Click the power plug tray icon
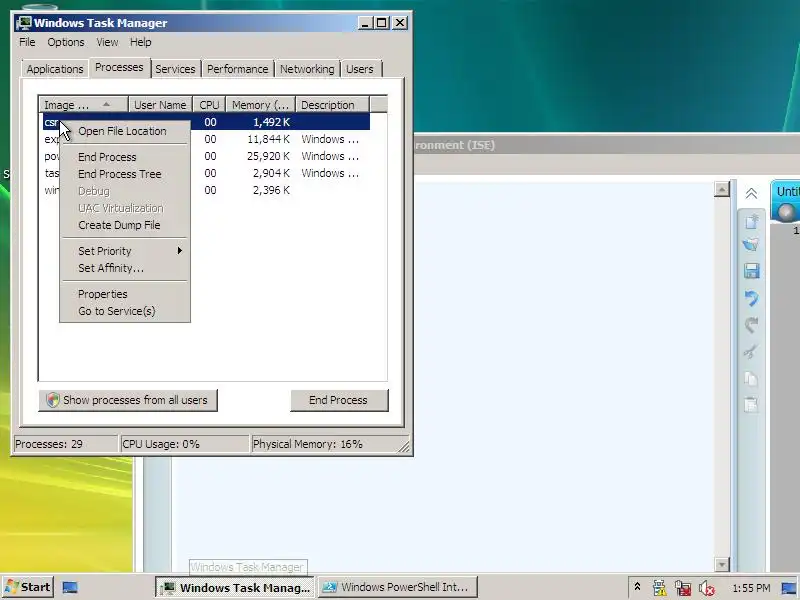800x600 pixels. 683,588
